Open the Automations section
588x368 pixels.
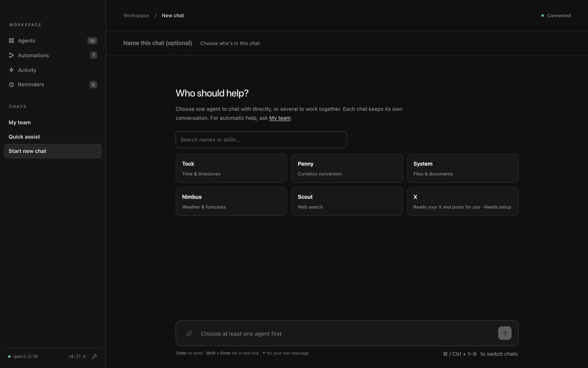tap(53, 55)
